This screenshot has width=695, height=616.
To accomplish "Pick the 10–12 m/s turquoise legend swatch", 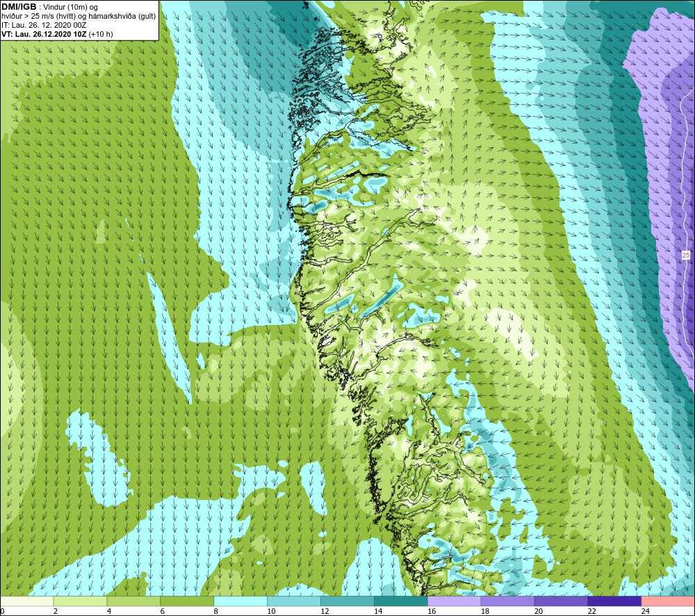I will (294, 601).
